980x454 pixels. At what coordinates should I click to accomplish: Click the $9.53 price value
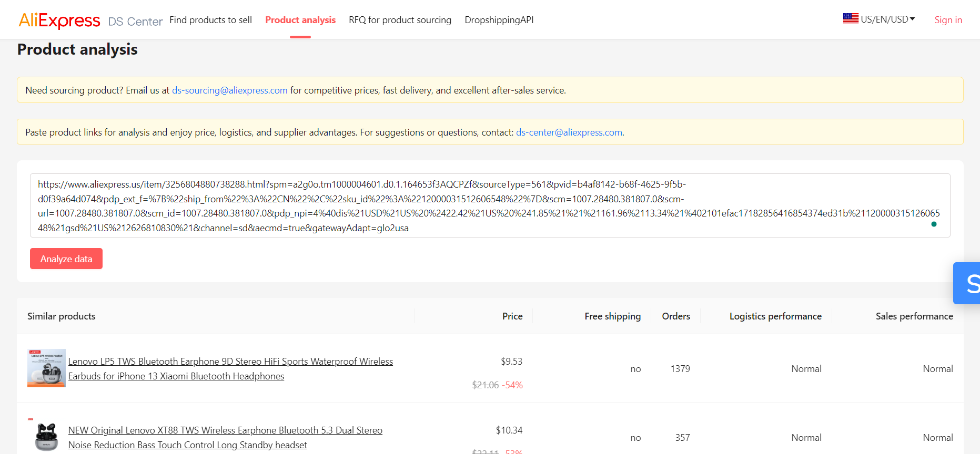(512, 362)
